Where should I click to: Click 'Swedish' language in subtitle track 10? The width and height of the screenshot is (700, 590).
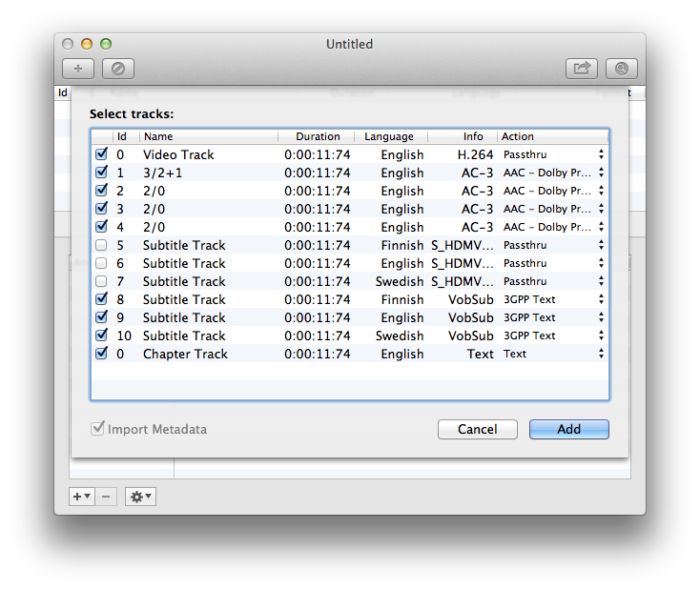coord(400,336)
